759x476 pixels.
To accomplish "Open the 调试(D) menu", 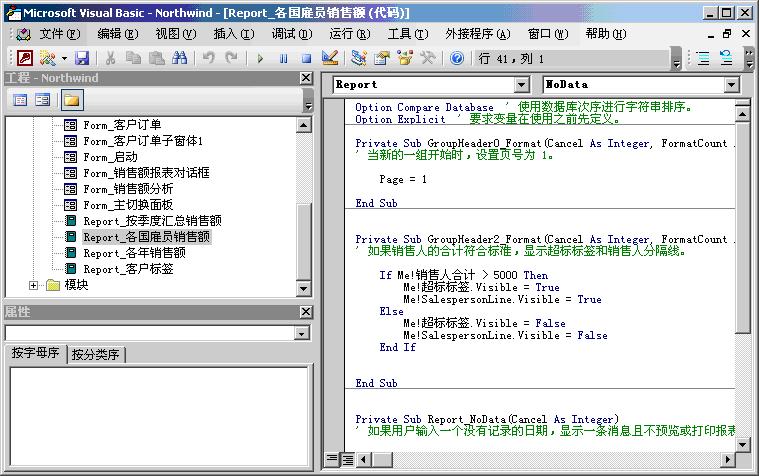I will click(x=292, y=34).
